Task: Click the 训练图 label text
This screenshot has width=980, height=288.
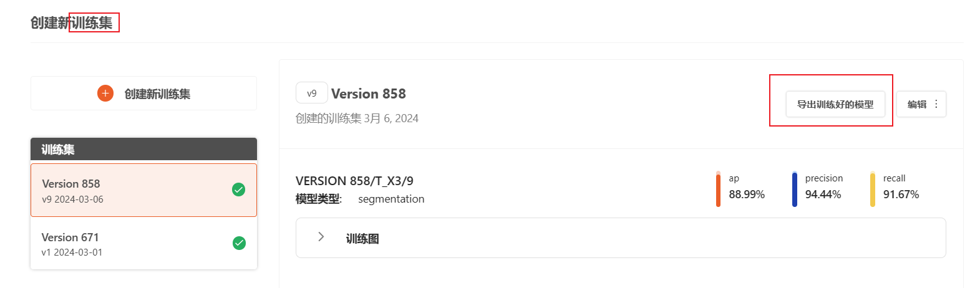Action: click(362, 239)
